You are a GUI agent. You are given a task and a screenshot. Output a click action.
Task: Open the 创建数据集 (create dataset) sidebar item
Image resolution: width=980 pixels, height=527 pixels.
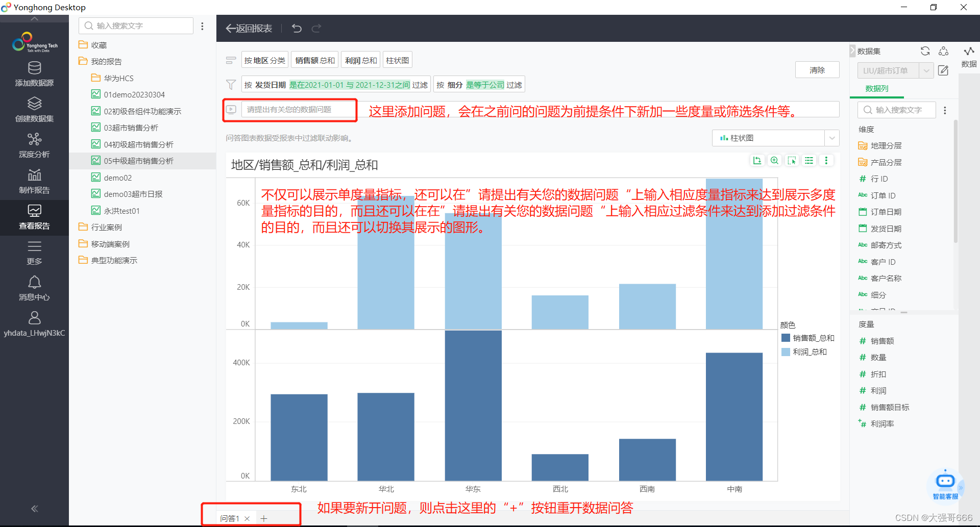pos(34,110)
